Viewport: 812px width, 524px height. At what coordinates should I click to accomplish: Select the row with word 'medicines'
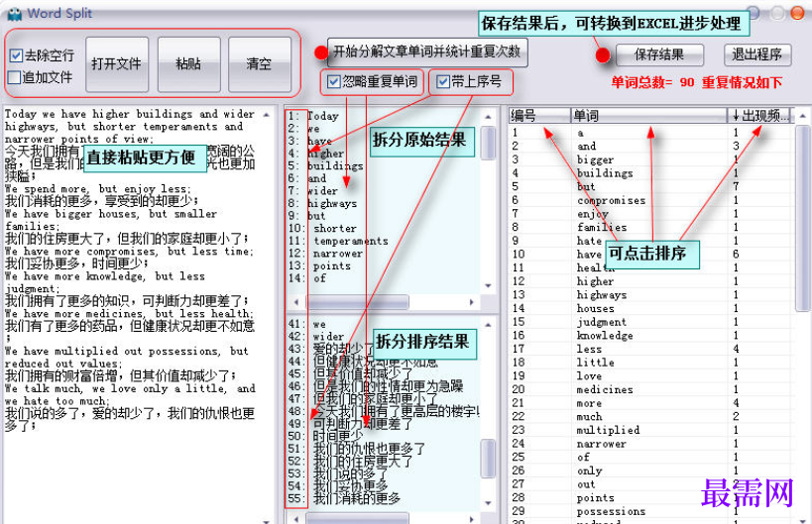650,389
